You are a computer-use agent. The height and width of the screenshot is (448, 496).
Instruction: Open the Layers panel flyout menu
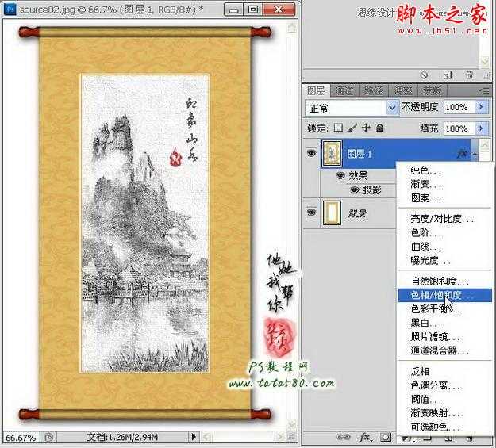pos(483,91)
